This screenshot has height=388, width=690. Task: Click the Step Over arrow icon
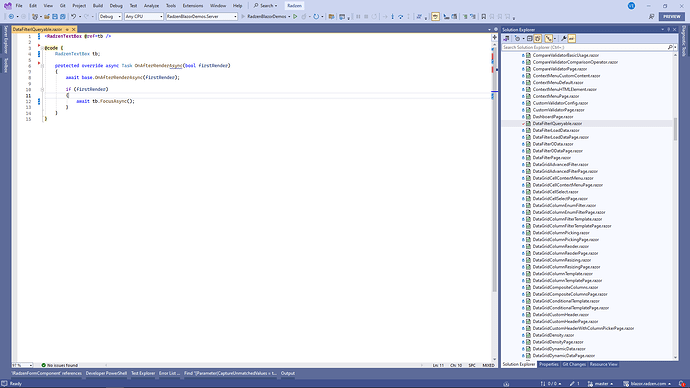(400, 16)
